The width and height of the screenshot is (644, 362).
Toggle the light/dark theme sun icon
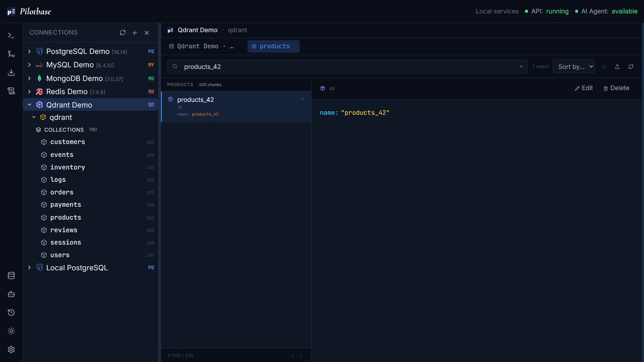point(11,331)
